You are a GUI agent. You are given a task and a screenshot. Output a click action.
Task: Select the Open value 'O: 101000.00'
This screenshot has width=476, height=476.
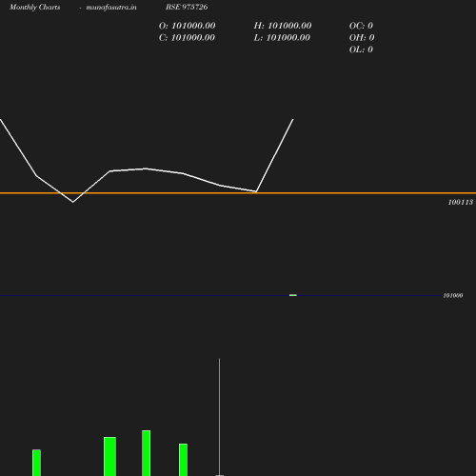coord(187,26)
